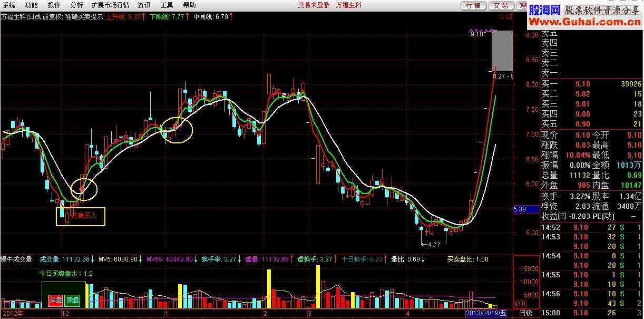Select the 14:56 trade tick row
This screenshot has height=319, width=644.
(592, 294)
